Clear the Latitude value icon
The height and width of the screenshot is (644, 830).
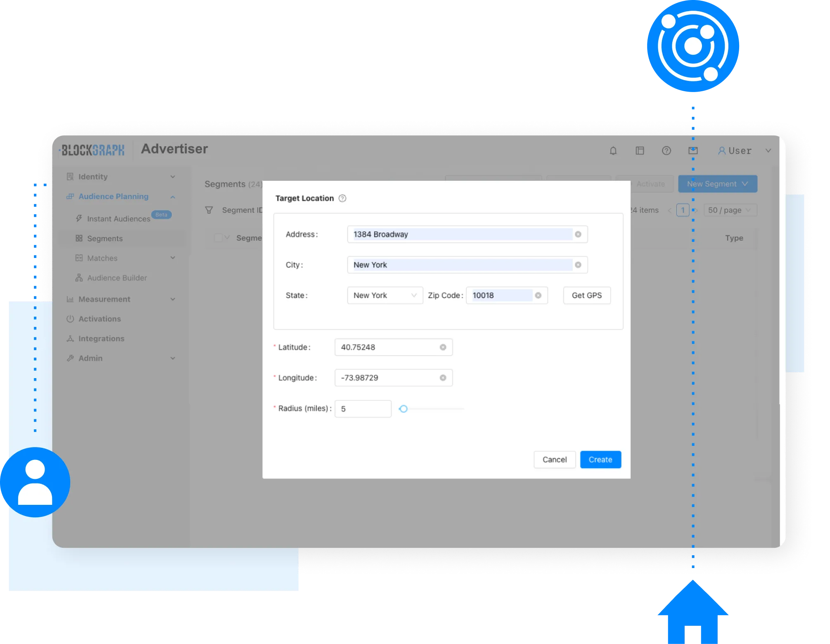[443, 347]
